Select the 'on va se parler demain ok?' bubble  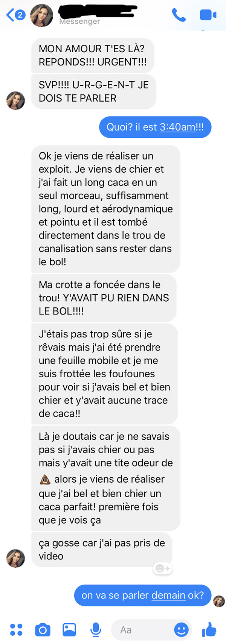[x=143, y=595]
